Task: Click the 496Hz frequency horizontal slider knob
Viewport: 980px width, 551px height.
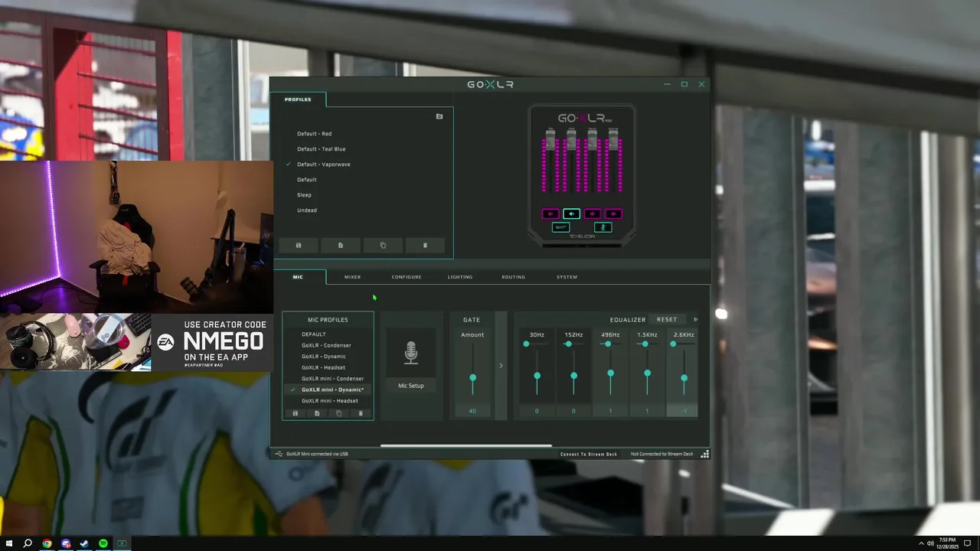Action: pos(608,344)
